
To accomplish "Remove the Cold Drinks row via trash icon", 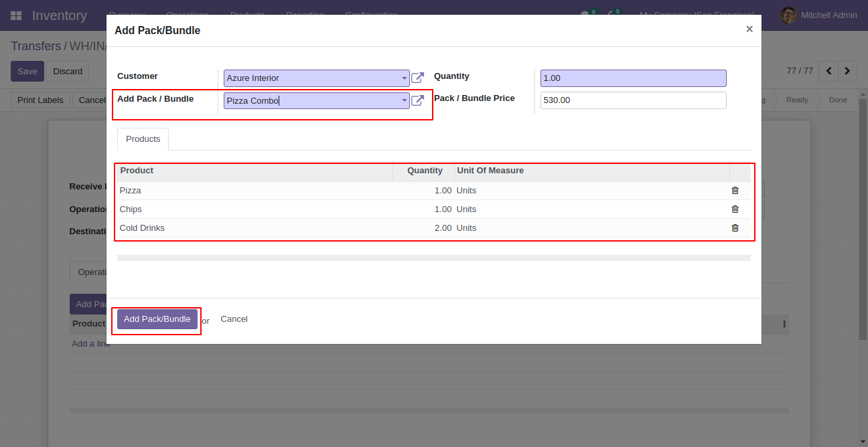I will (735, 228).
